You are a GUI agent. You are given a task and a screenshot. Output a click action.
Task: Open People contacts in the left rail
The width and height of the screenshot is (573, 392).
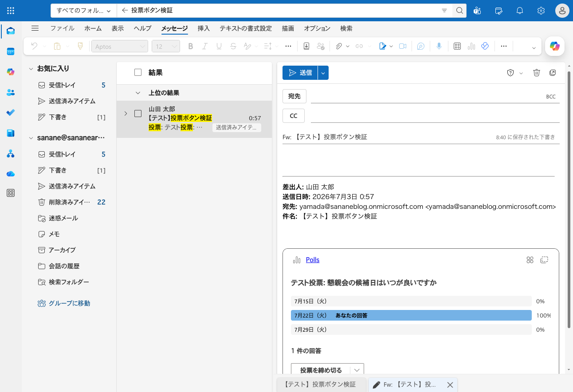click(11, 92)
